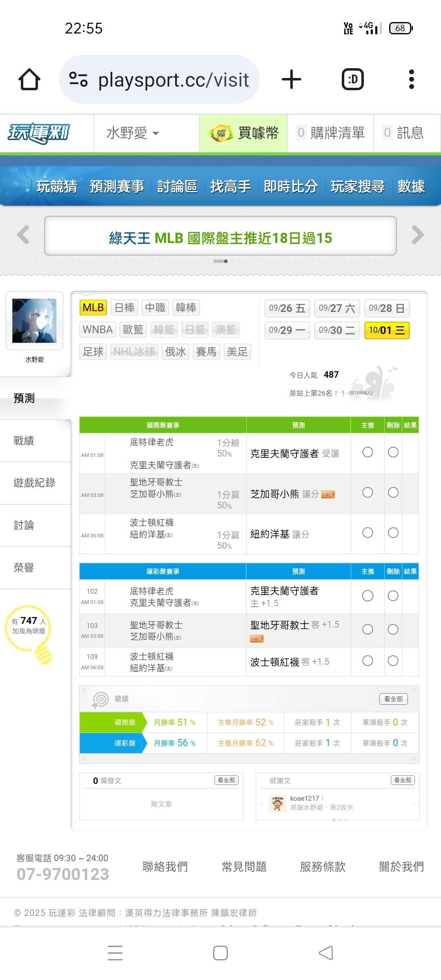Open the 戰績 sidebar tab
Viewport: 441px width, 980px height.
[x=24, y=441]
